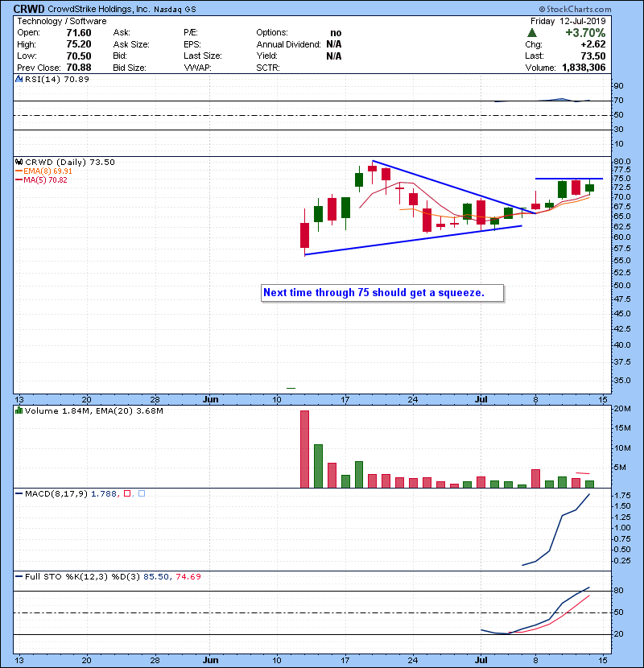Click the Prev Close 70.88 value
Screen dimensions: 644x668
click(79, 68)
